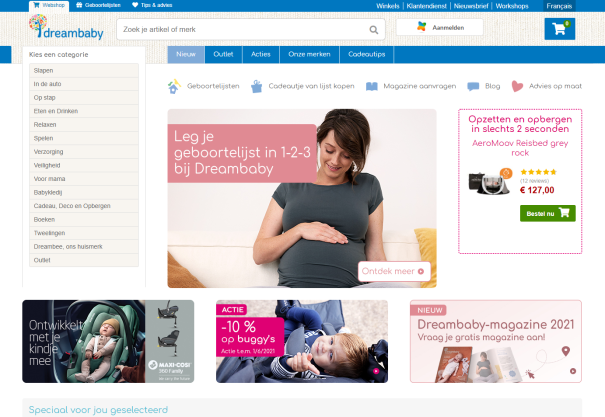Select the Voor mama category
Viewport: 605px width, 417px height.
pos(84,179)
